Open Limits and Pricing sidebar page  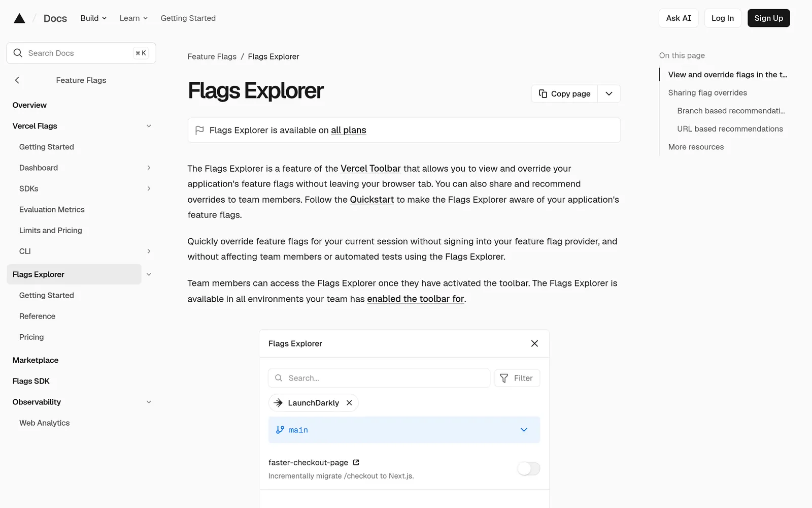tap(51, 230)
